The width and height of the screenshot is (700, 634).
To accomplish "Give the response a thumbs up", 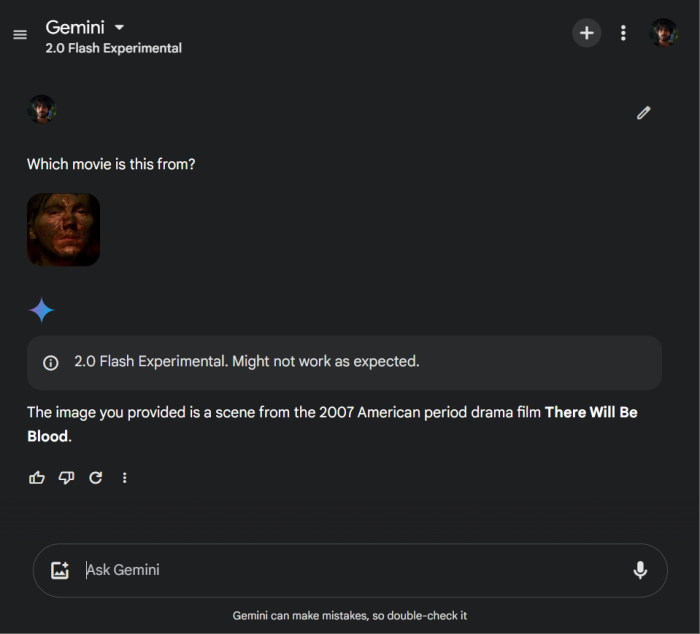I will [37, 478].
